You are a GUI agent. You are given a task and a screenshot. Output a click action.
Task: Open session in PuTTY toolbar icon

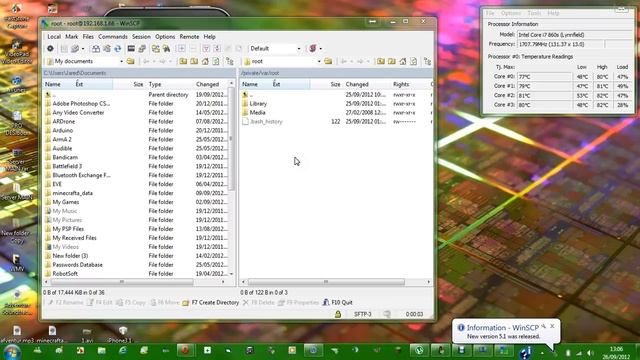[x=142, y=49]
